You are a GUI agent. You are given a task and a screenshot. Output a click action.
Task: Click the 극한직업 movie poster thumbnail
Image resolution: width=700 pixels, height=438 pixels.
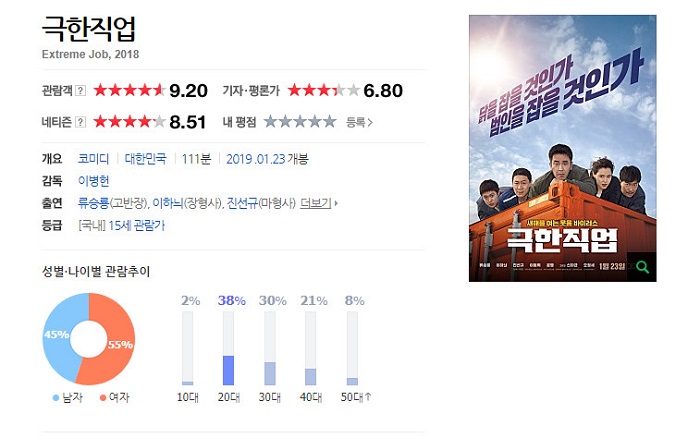562,148
